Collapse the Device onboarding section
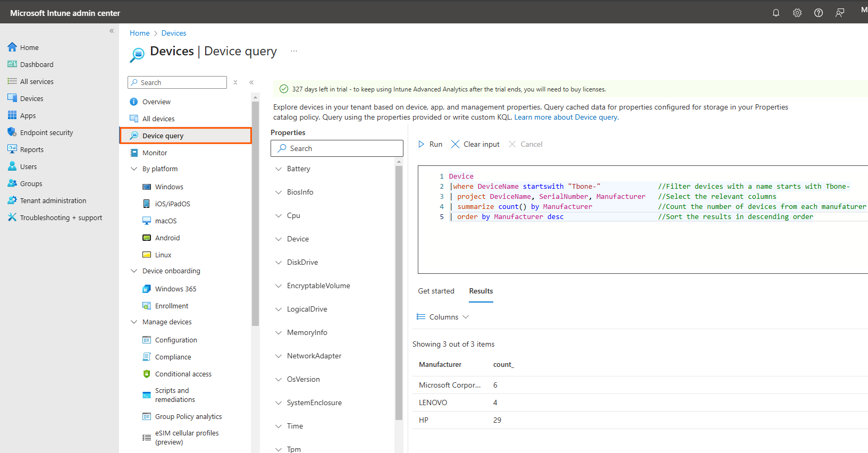The height and width of the screenshot is (453, 868). (x=134, y=271)
